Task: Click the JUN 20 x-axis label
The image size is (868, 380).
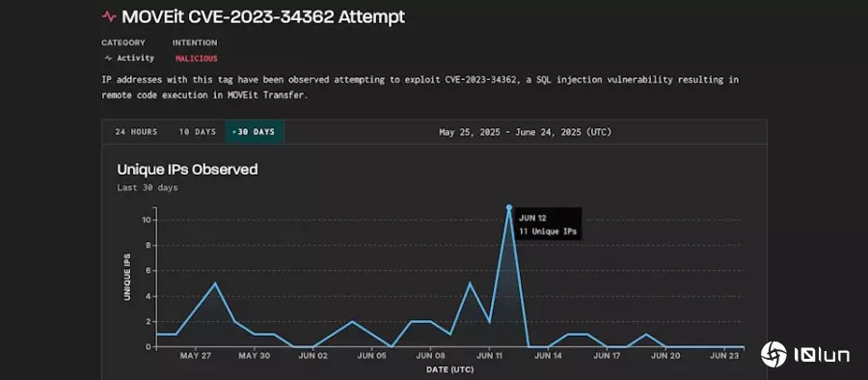Action: click(x=665, y=356)
